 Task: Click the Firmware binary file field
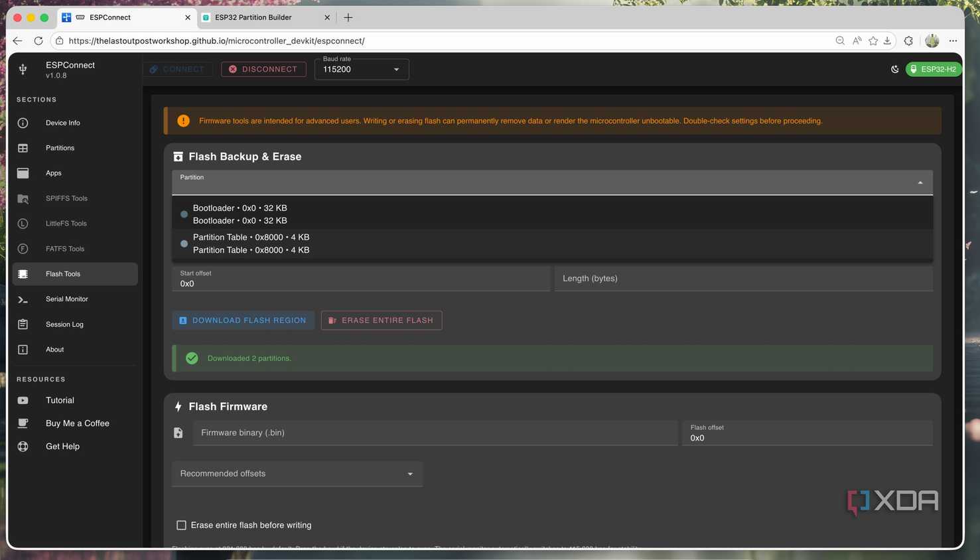[x=435, y=433]
